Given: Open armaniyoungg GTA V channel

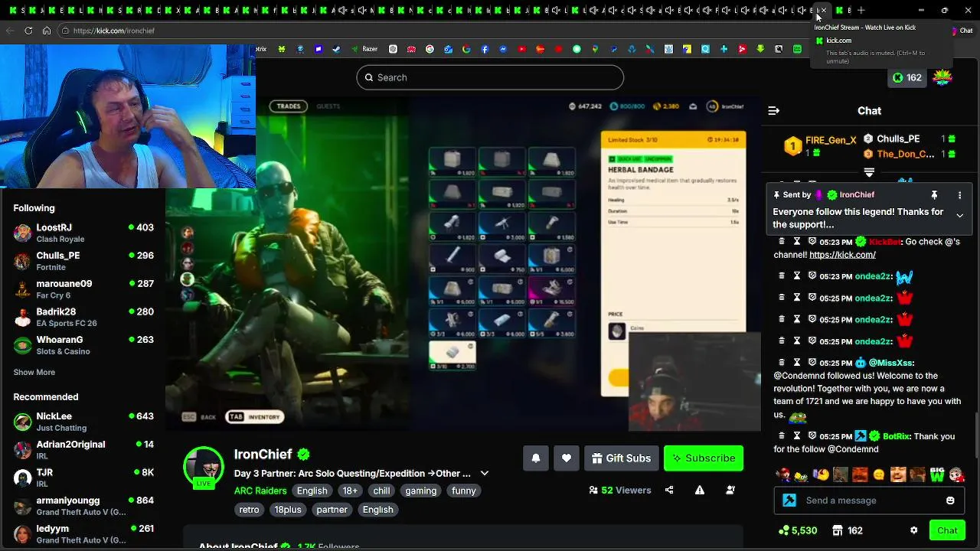Looking at the screenshot, I should click(x=83, y=506).
